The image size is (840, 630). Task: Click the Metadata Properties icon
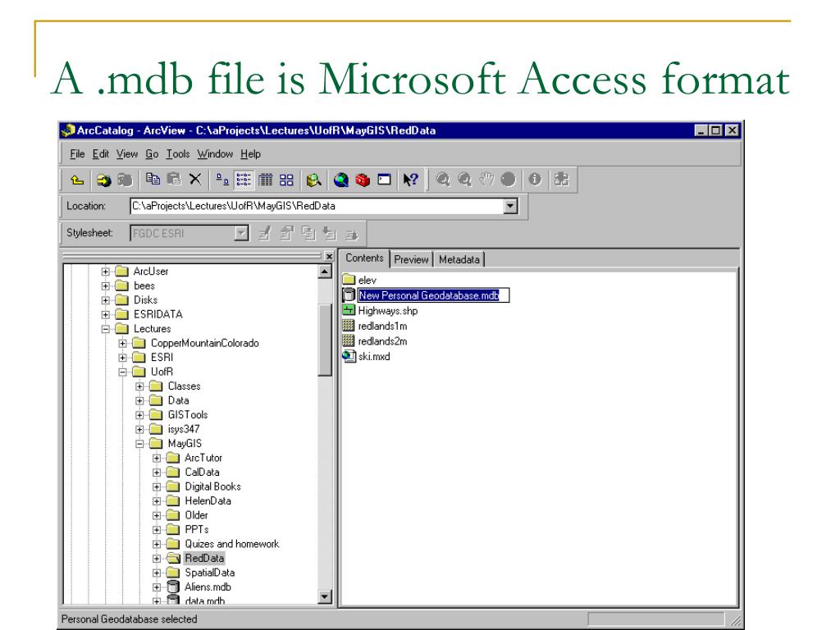pos(286,234)
